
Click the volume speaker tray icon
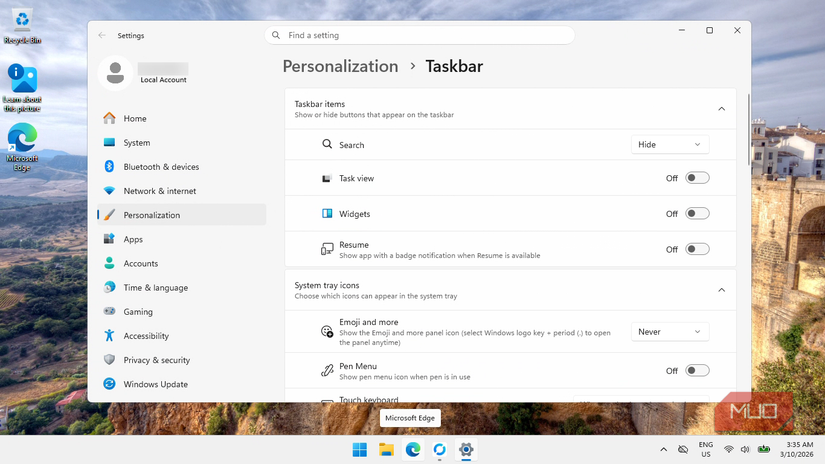[745, 450]
